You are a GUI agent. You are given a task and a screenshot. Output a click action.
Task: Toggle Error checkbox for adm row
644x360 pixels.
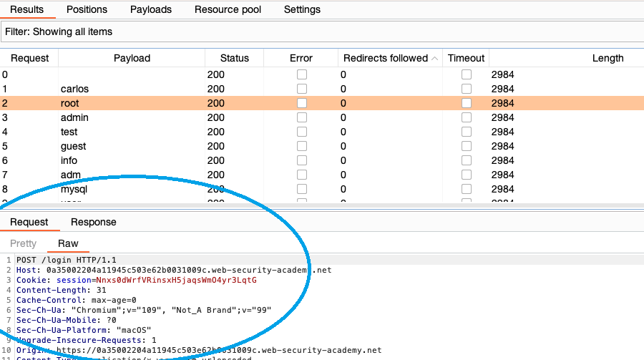[x=302, y=175]
